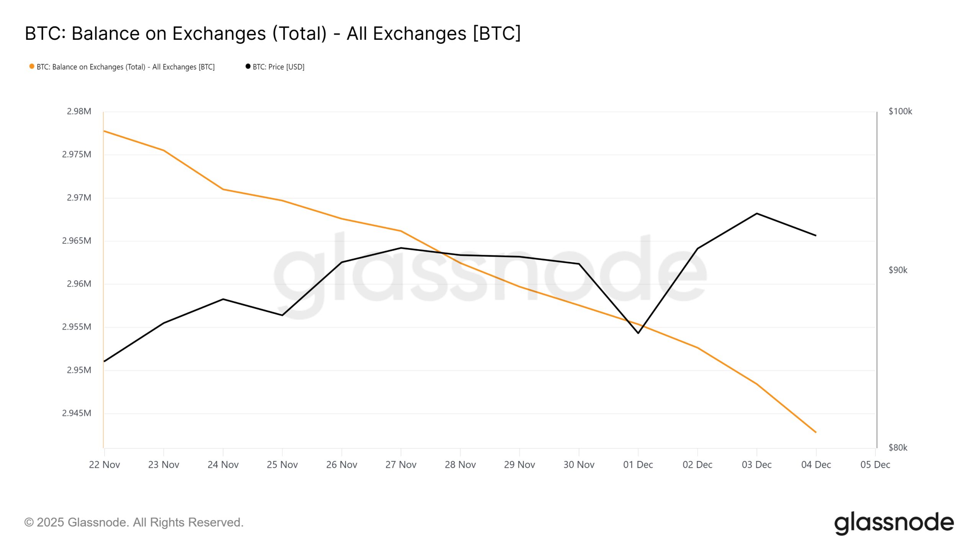Image resolution: width=980 pixels, height=551 pixels.
Task: Select the 01 Dec date label
Action: point(638,465)
